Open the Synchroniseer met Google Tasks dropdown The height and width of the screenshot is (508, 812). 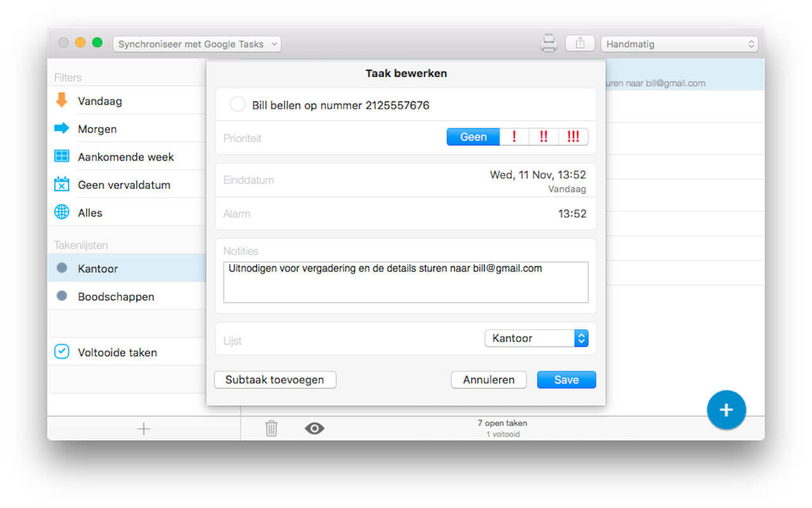(x=197, y=44)
